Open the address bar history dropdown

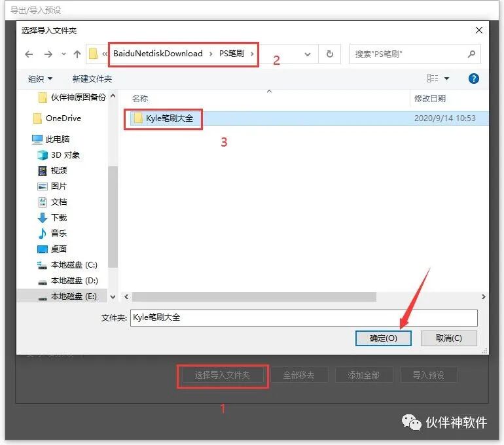click(x=308, y=54)
